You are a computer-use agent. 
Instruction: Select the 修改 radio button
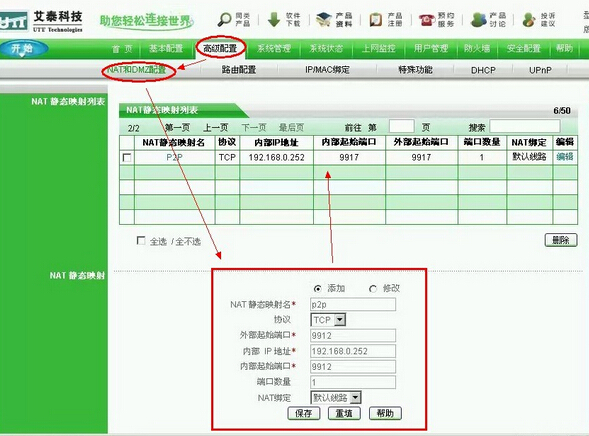[x=373, y=289]
